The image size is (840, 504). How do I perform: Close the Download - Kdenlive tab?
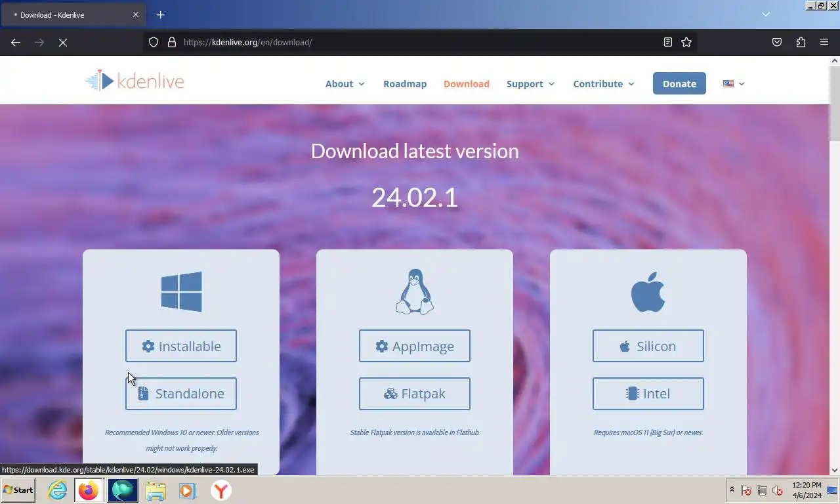pos(136,14)
